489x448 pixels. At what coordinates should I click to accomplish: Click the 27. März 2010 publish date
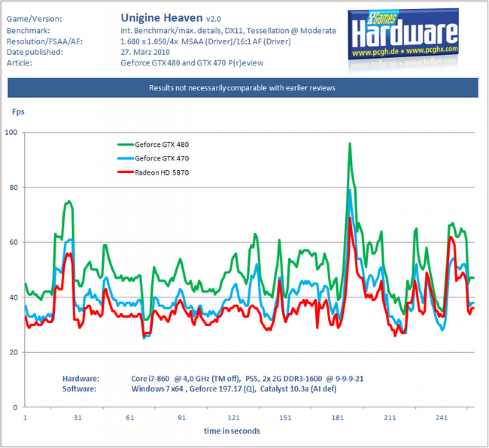tap(145, 52)
